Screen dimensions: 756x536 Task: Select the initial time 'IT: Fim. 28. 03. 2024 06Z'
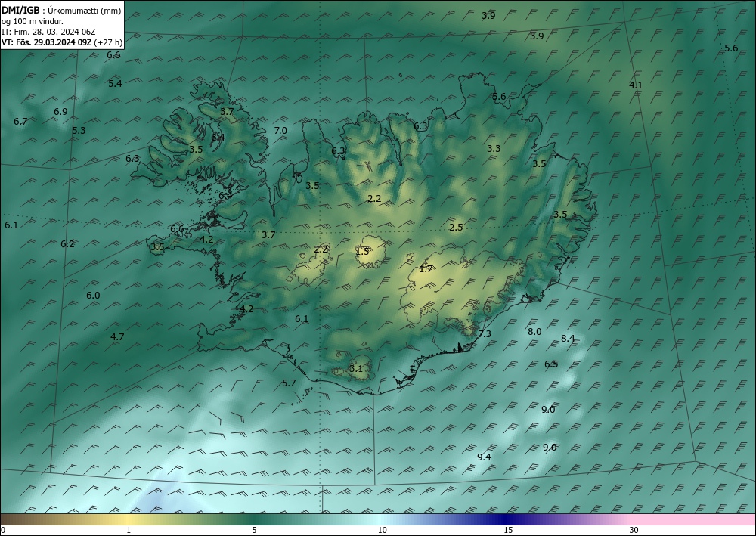(x=48, y=32)
